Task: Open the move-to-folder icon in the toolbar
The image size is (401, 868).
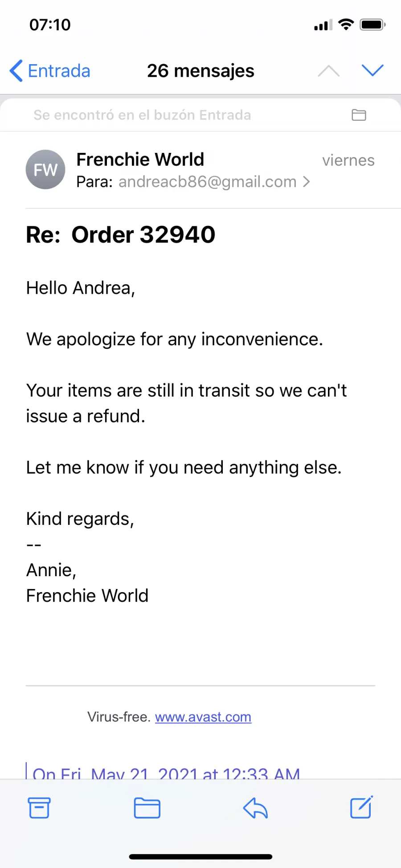Action: pos(147,808)
